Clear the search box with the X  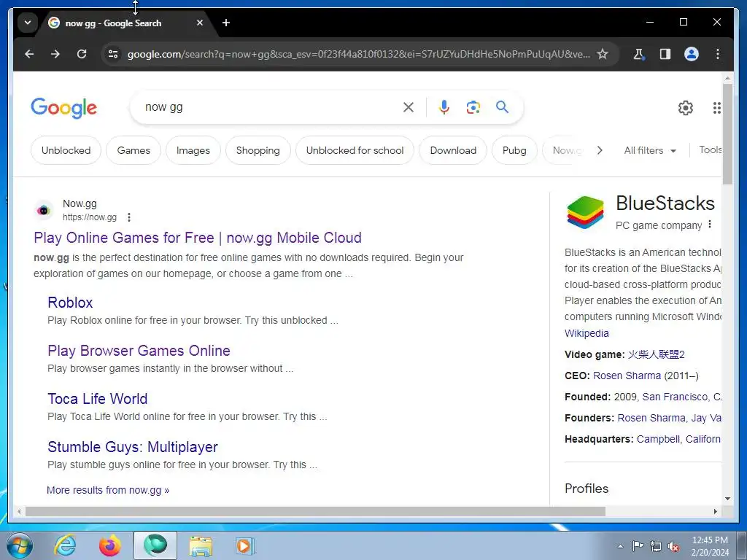pyautogui.click(x=409, y=107)
